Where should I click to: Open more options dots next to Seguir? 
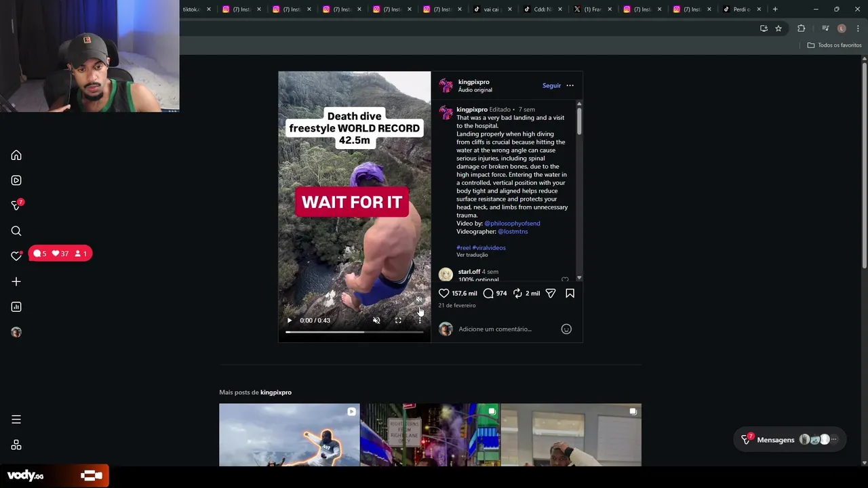click(570, 85)
